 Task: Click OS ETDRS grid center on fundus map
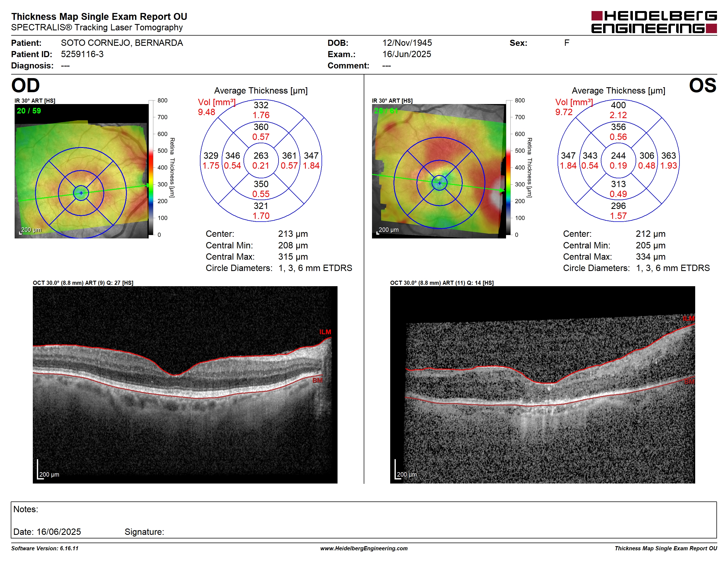[x=439, y=183]
